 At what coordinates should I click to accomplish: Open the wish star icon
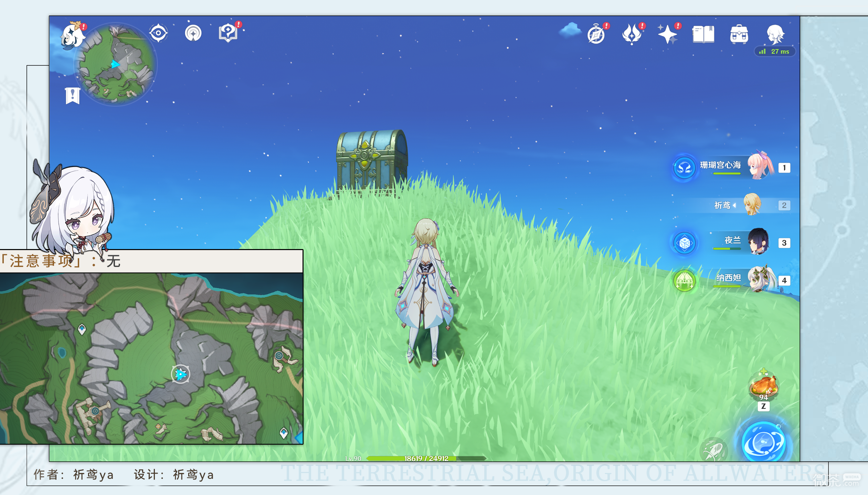[668, 34]
